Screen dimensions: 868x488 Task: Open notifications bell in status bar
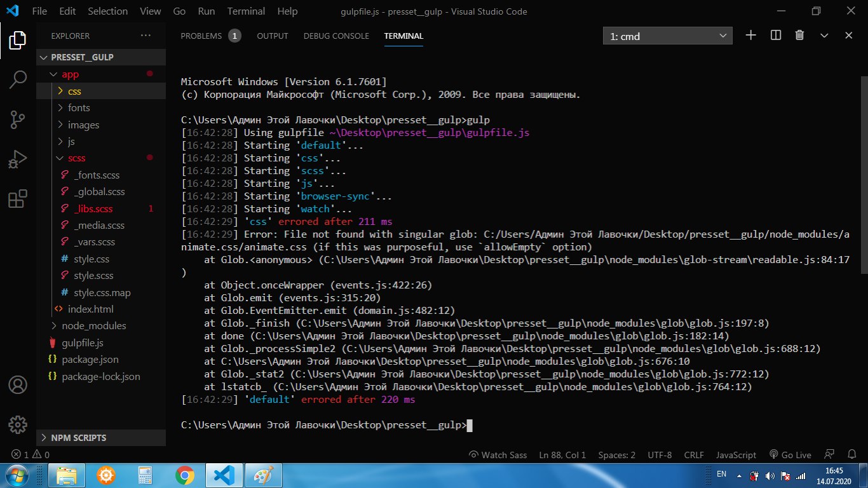click(x=851, y=455)
